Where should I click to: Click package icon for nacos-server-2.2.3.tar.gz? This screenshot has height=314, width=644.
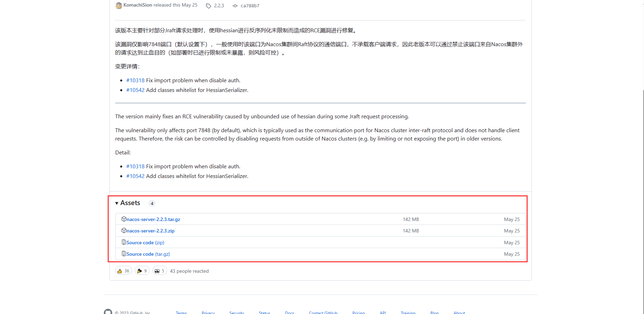(124, 219)
